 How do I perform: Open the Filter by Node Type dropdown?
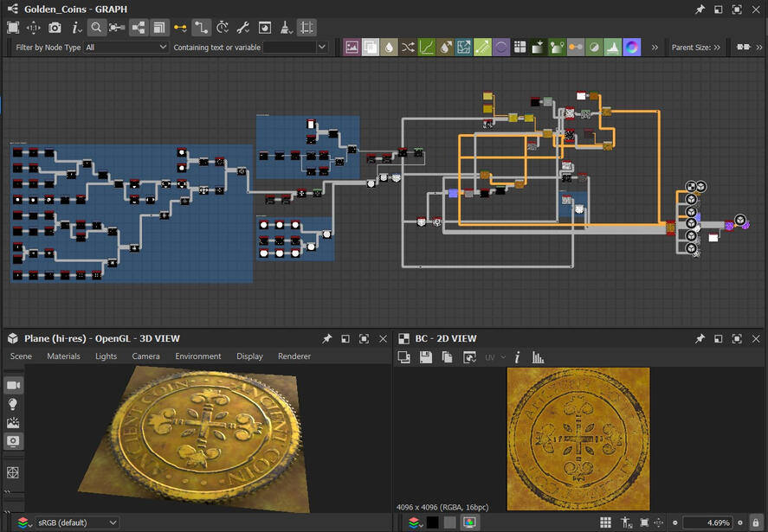(126, 48)
